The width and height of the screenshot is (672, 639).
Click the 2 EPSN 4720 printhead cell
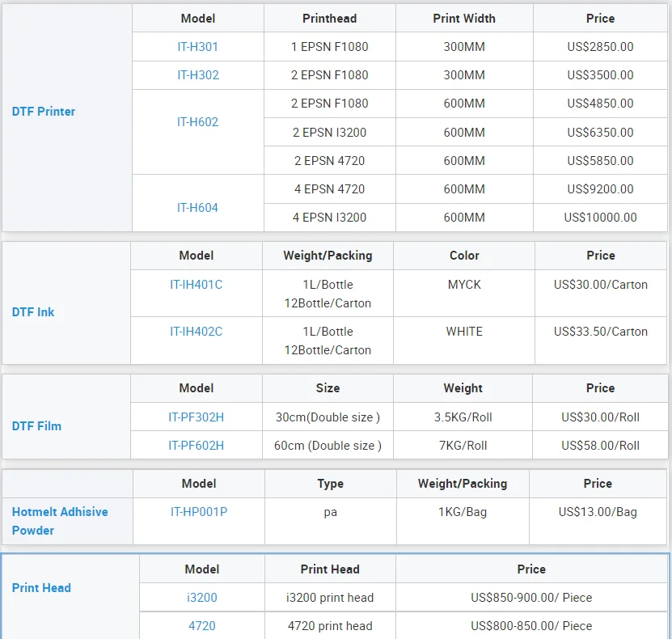tap(330, 161)
